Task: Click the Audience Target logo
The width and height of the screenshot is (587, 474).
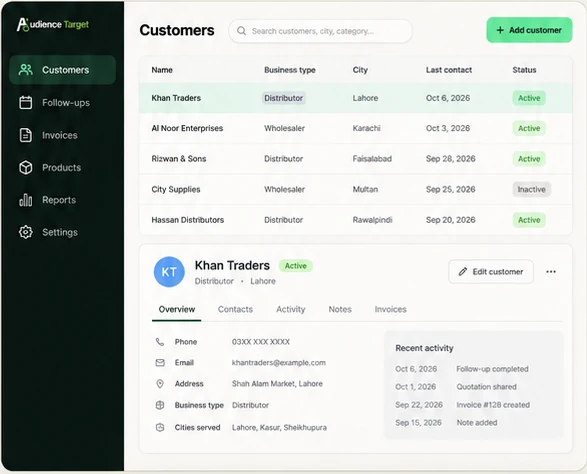Action: click(x=53, y=25)
